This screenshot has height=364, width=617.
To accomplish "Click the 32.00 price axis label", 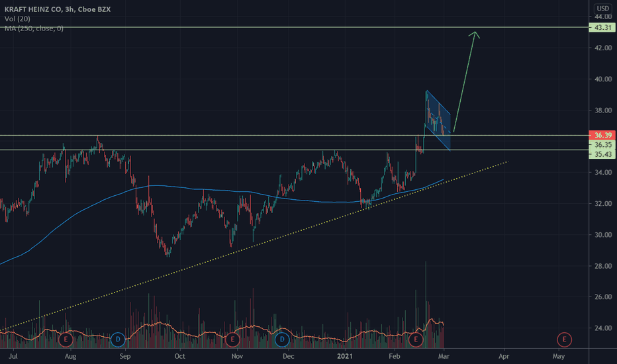I will [x=603, y=203].
